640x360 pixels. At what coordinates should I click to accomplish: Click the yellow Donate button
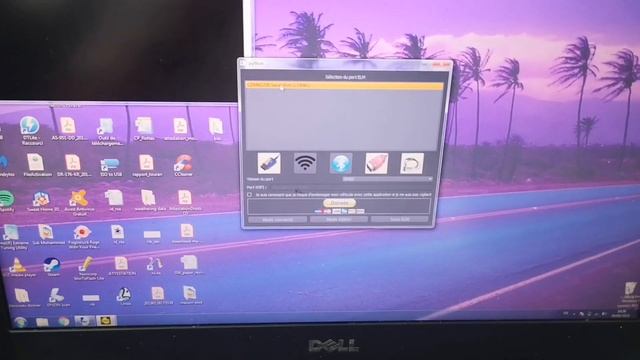[339, 203]
